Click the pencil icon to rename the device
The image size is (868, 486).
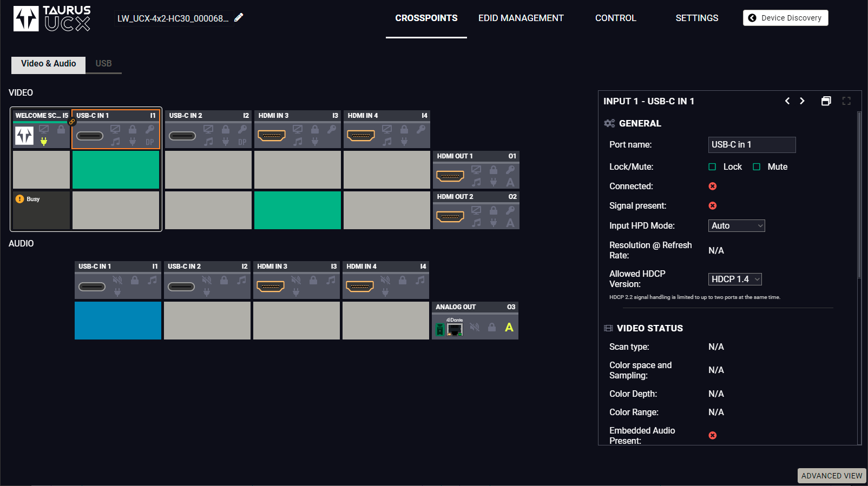click(239, 18)
